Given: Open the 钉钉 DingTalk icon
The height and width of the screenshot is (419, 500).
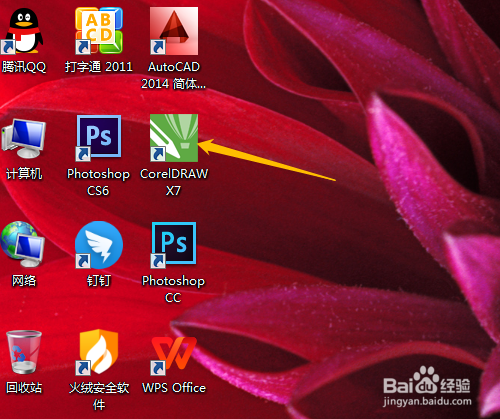Looking at the screenshot, I should 99,245.
